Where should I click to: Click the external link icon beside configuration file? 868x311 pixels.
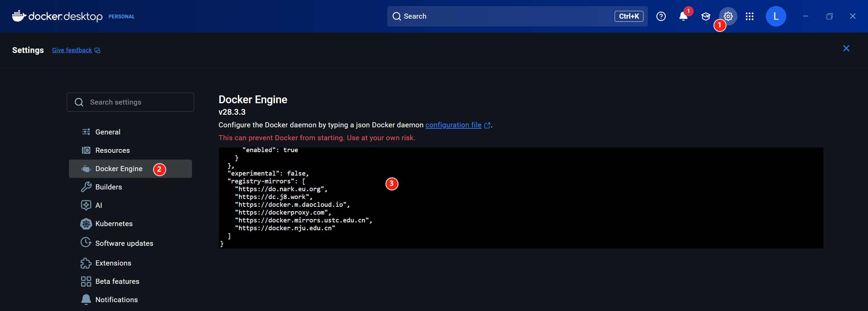coord(487,125)
